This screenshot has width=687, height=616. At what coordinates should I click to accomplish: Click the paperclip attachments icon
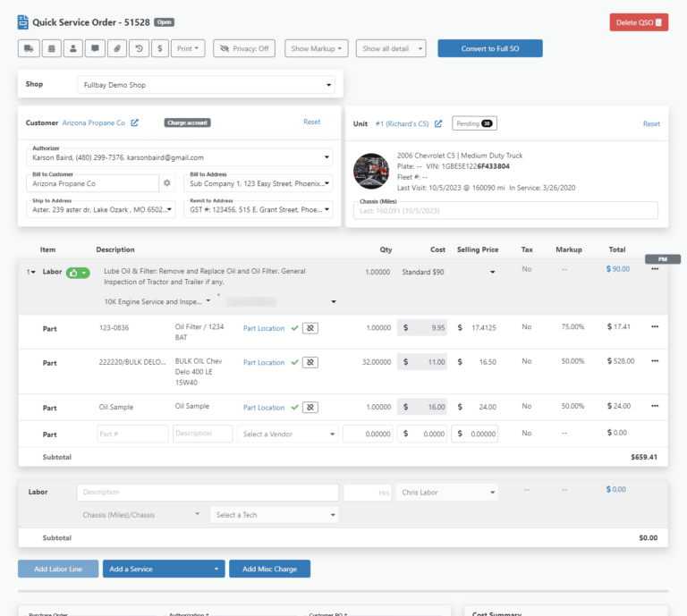[116, 48]
